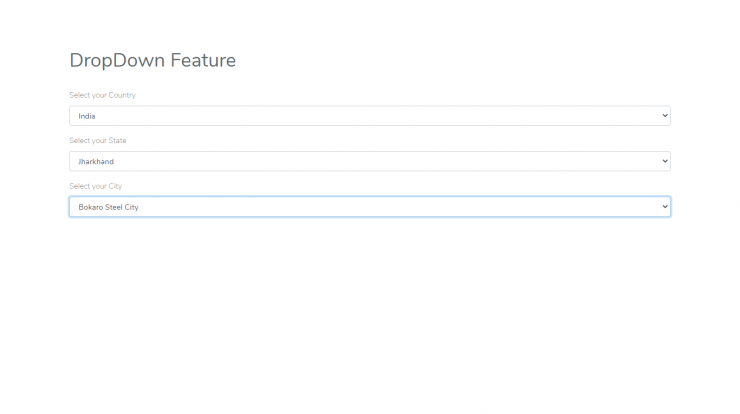
Task: Click the 'Select your Country' label
Action: click(102, 95)
